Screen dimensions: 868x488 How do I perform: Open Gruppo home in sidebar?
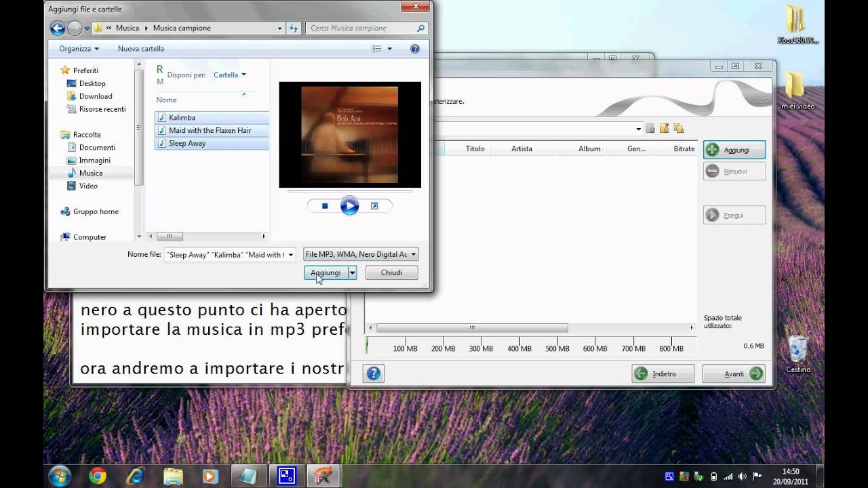[x=96, y=211]
